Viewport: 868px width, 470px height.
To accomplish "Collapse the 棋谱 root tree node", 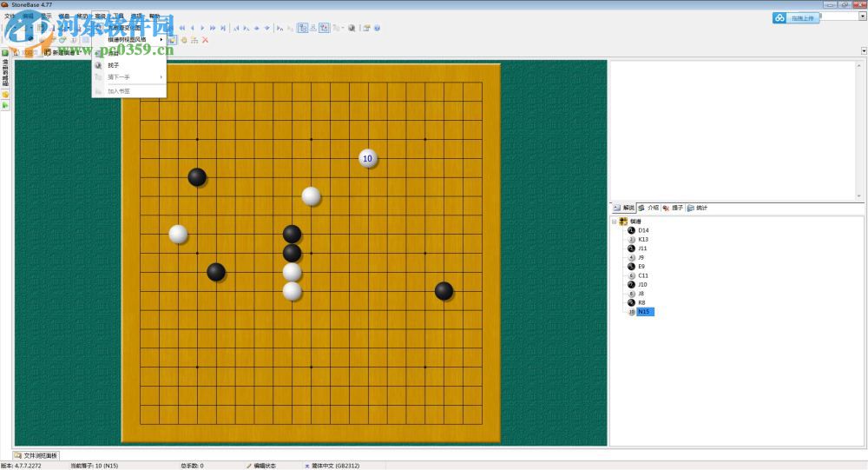I will [x=614, y=222].
